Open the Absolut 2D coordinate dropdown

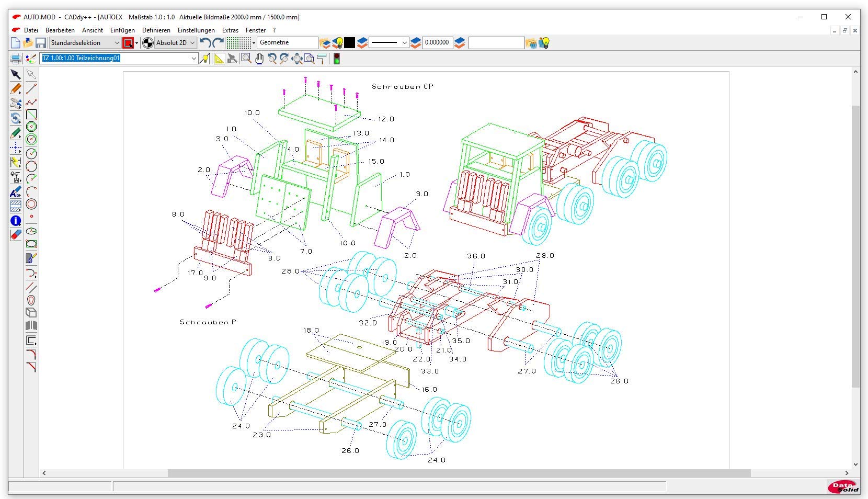pos(175,43)
